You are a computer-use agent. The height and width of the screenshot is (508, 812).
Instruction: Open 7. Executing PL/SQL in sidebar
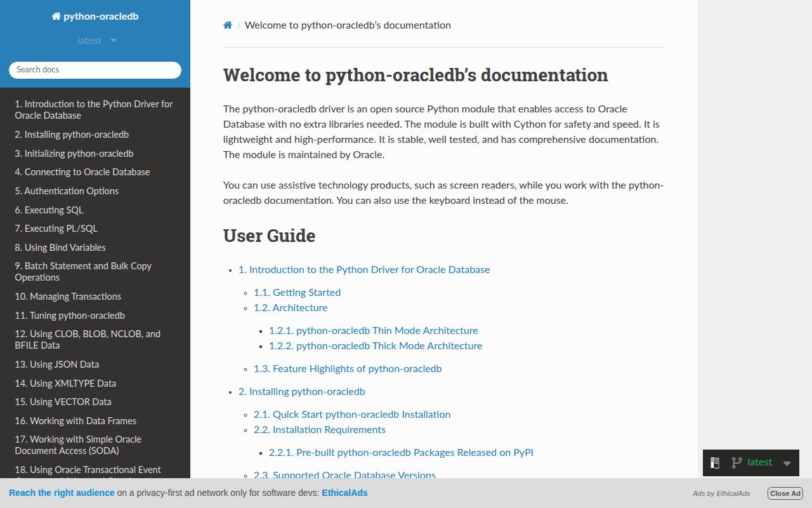pos(95,229)
